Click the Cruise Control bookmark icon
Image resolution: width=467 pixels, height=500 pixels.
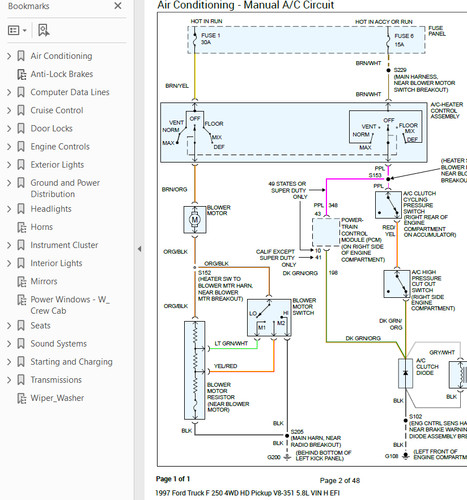point(21,110)
